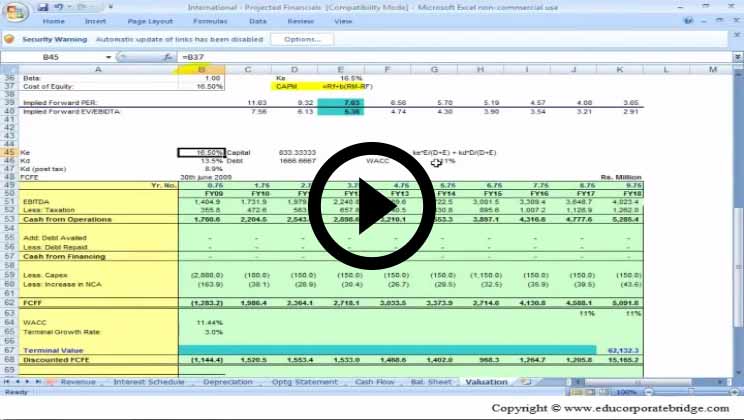
Task: Switch to the Depreciation sheet tab
Action: 228,382
